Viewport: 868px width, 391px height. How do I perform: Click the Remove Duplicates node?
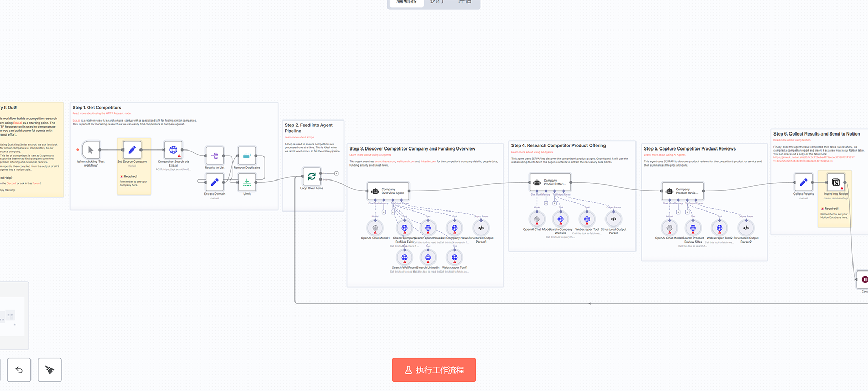click(247, 156)
